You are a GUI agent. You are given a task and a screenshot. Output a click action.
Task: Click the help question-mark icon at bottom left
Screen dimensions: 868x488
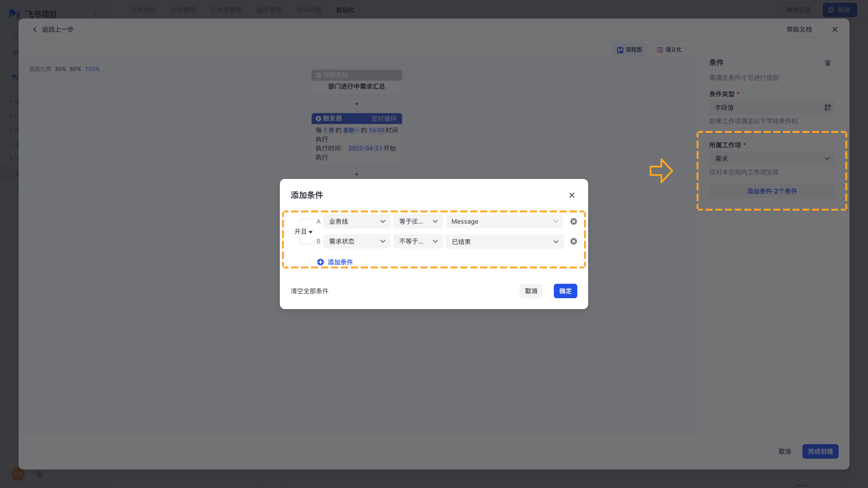point(40,474)
